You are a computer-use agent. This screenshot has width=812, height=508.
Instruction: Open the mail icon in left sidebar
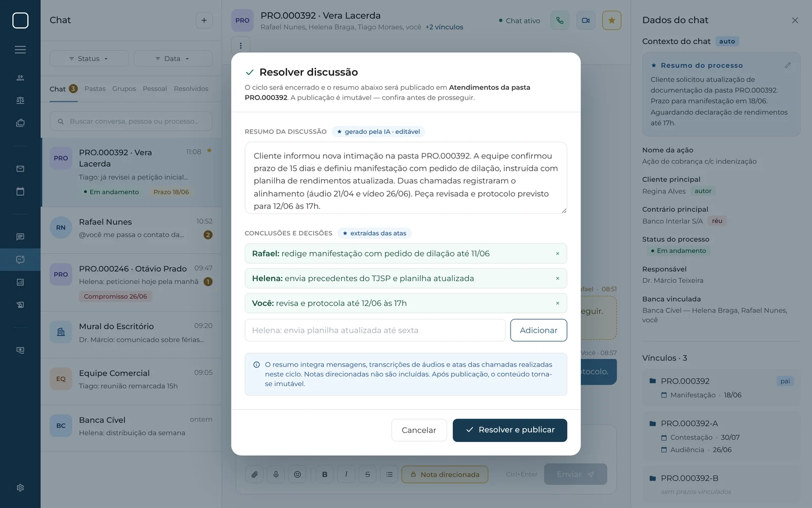[20, 169]
